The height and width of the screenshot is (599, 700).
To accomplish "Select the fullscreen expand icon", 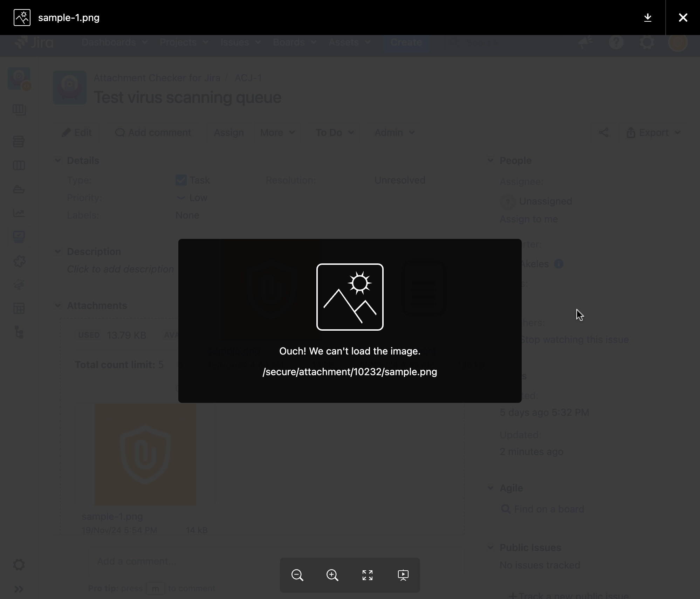I will point(367,574).
